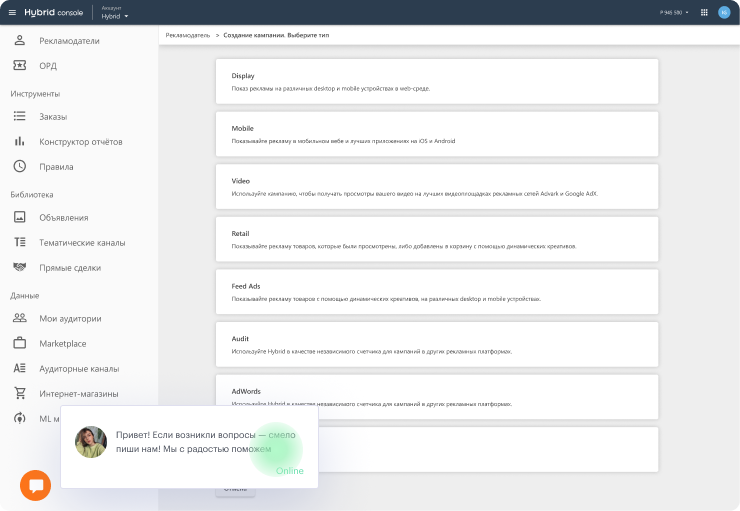This screenshot has height=511, width=740.
Task: Click the Правила clock icon
Action: (19, 167)
